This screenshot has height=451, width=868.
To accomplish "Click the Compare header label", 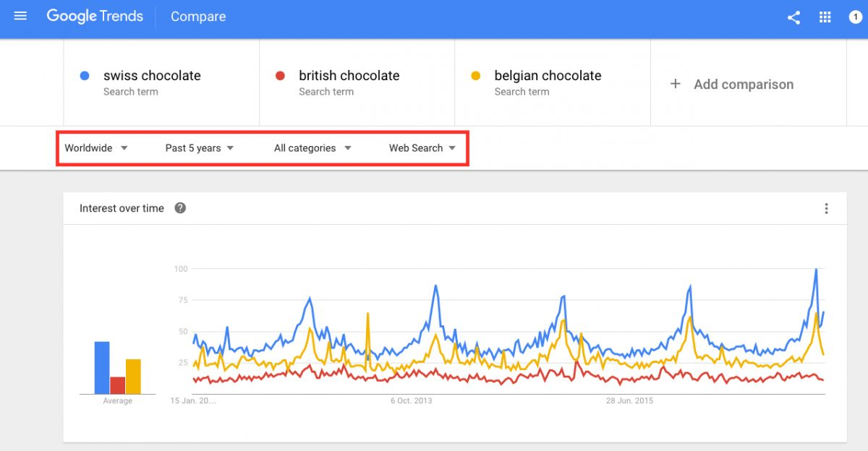I will (198, 17).
